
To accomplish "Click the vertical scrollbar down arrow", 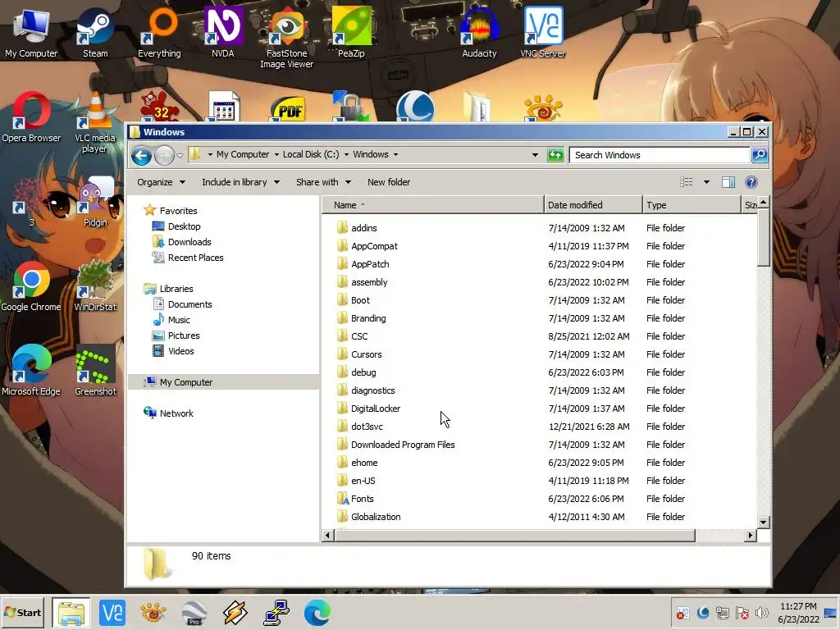I will coord(764,522).
